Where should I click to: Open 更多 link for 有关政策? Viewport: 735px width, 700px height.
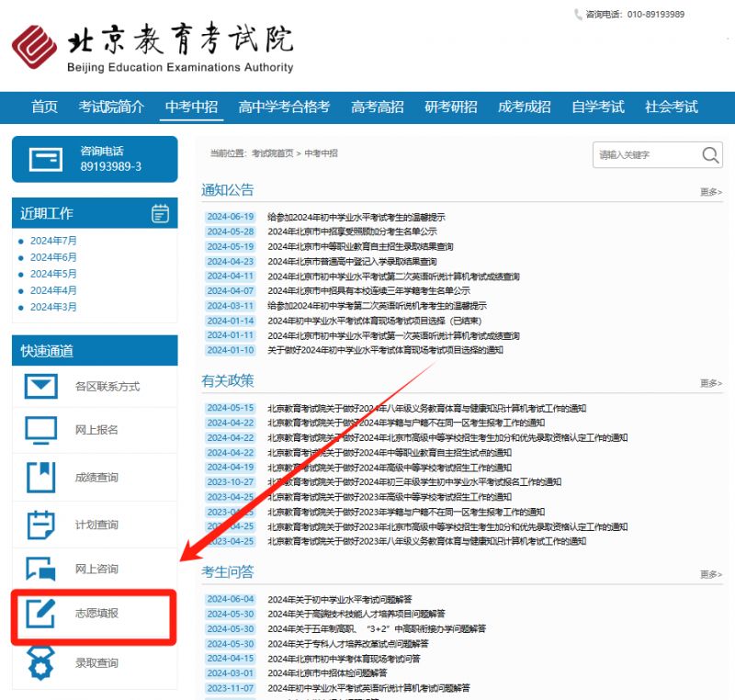(x=711, y=383)
